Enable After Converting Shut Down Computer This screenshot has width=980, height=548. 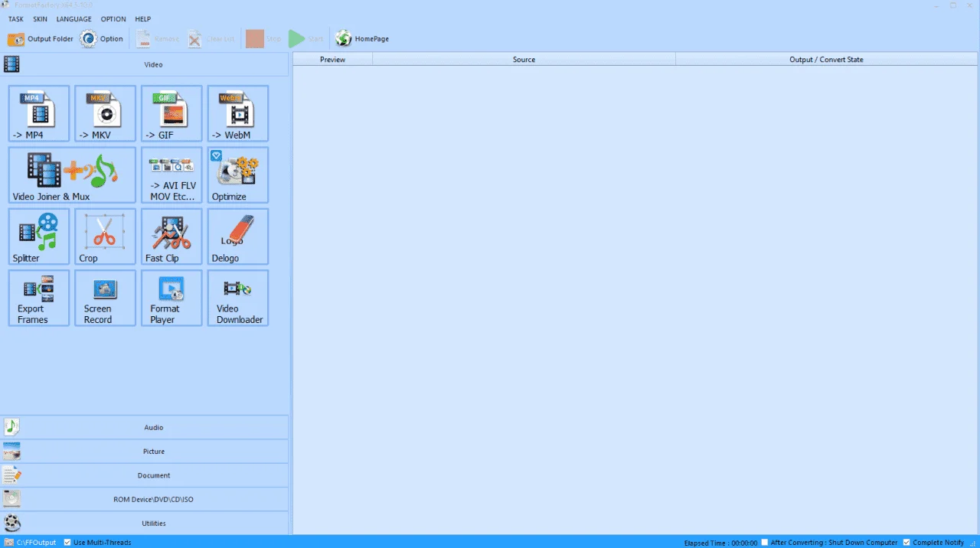point(765,542)
